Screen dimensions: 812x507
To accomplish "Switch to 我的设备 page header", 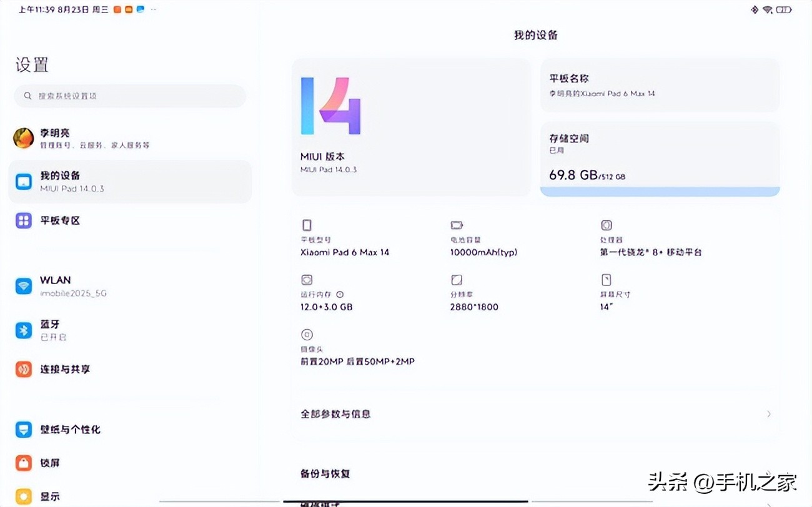I will [x=536, y=35].
